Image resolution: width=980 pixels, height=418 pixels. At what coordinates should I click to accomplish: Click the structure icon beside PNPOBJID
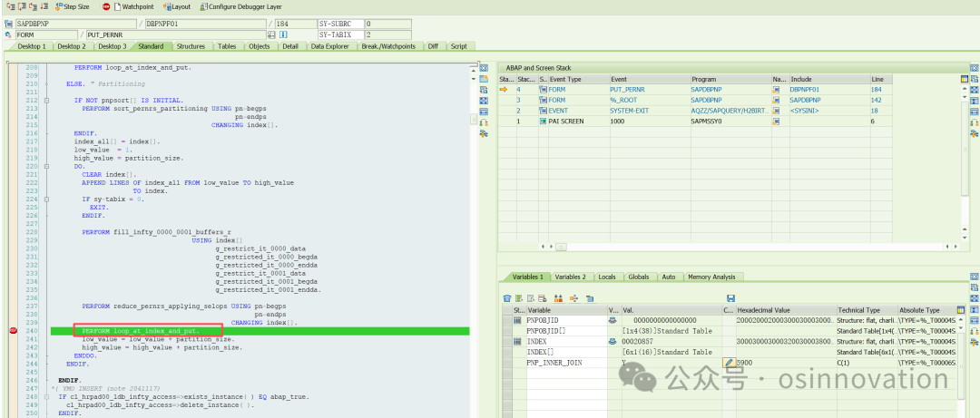517,320
